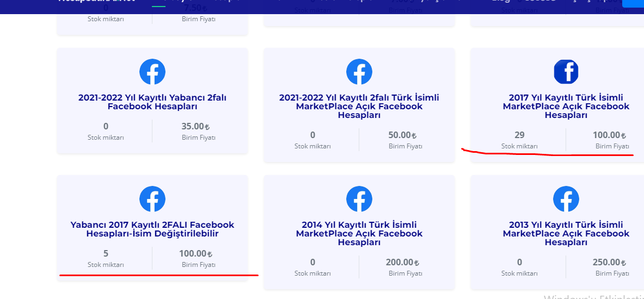Click Birim Fiyatı label under 35.00₺
This screenshot has height=299, width=644.
click(x=199, y=138)
